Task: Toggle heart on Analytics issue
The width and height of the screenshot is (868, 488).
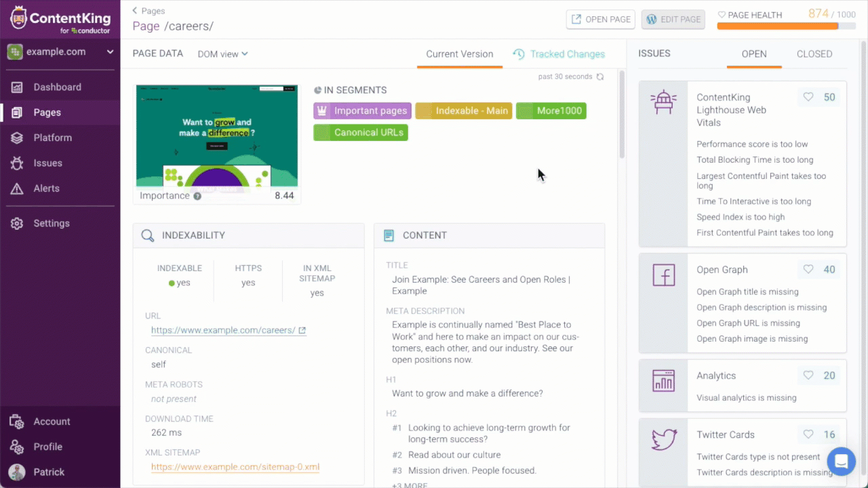Action: click(x=808, y=375)
